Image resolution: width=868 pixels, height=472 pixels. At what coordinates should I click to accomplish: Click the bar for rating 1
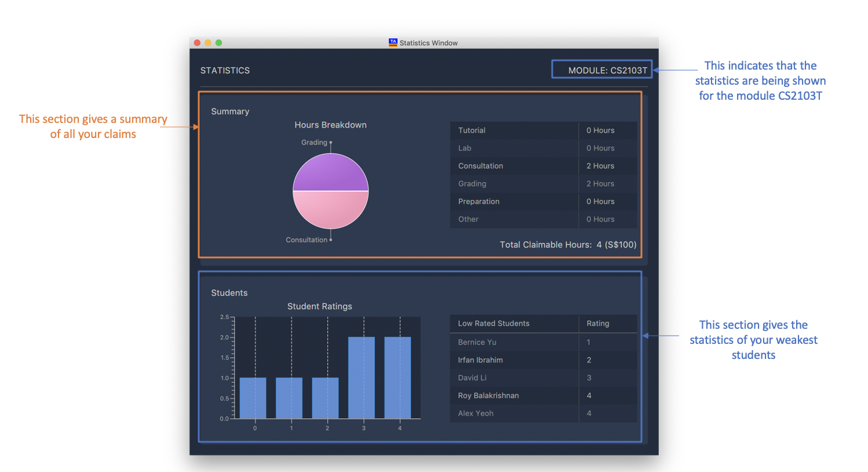(x=289, y=398)
